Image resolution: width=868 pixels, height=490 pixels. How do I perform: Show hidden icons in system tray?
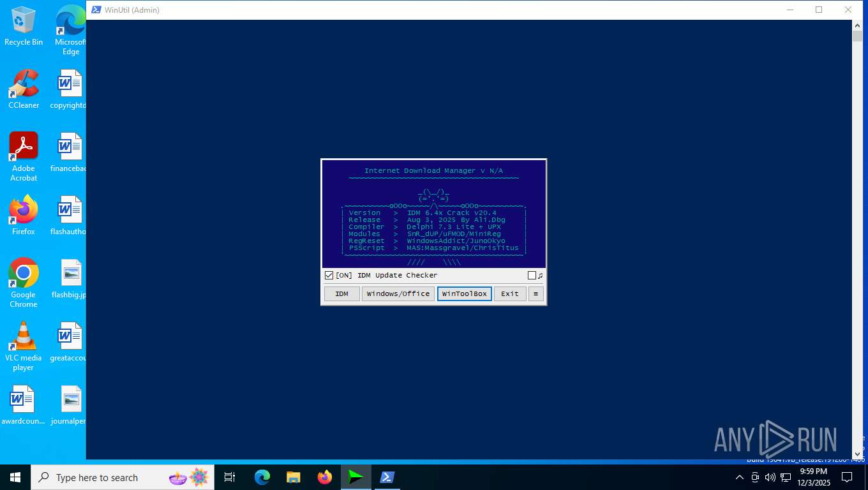pyautogui.click(x=740, y=477)
